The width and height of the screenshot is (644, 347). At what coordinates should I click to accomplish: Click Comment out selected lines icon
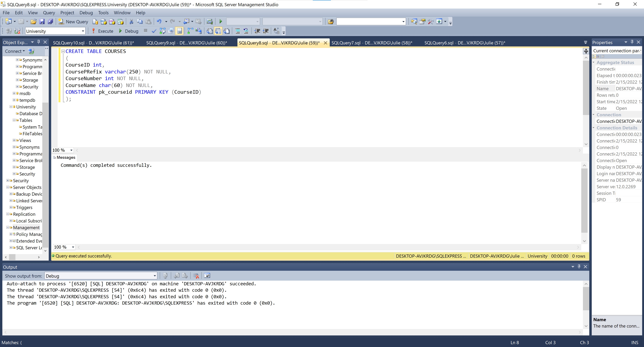pos(237,31)
